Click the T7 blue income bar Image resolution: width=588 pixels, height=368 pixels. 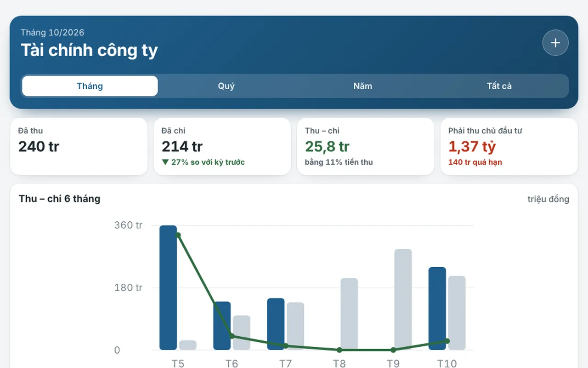click(276, 324)
